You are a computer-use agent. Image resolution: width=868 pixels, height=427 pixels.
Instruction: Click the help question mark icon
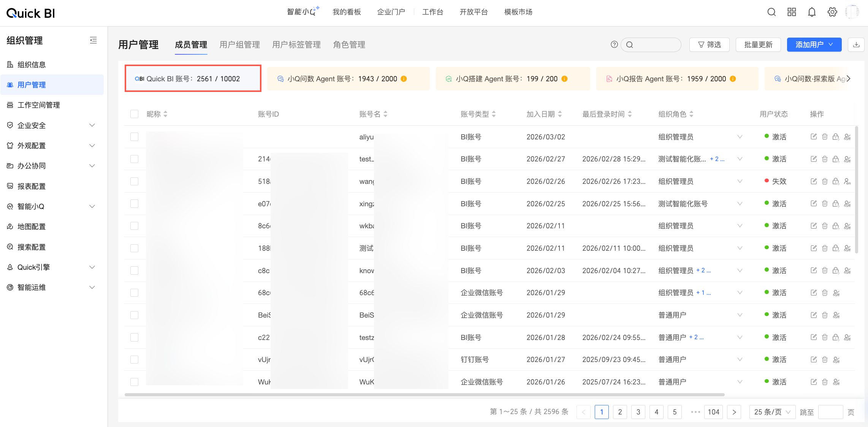point(614,44)
